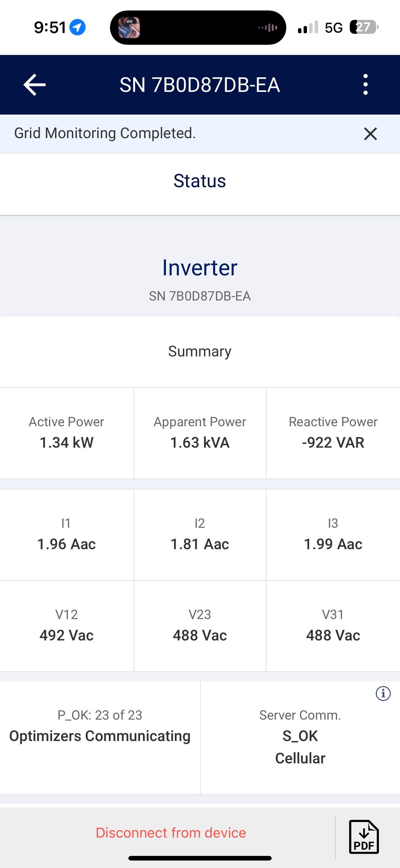Open the Server Comm. S_OK Cellular tile
The width and height of the screenshot is (400, 868).
pyautogui.click(x=300, y=737)
